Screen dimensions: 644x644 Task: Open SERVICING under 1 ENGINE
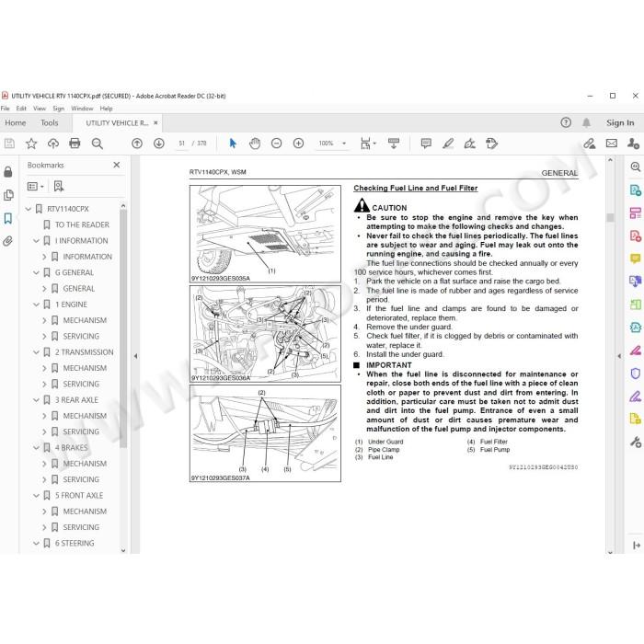[81, 337]
